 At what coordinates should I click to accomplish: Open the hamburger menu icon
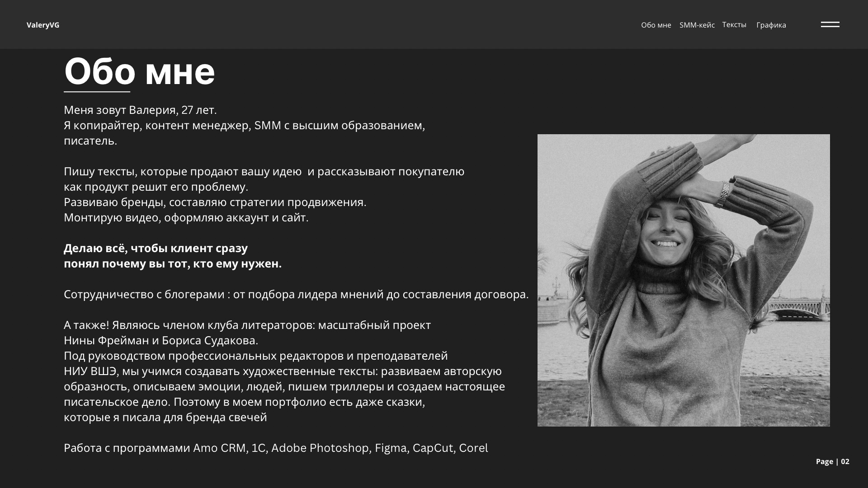[x=830, y=24]
